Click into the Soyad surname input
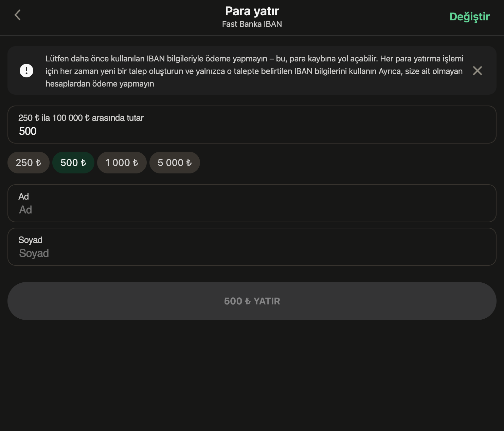Viewport: 504px width, 431px height. tap(251, 253)
